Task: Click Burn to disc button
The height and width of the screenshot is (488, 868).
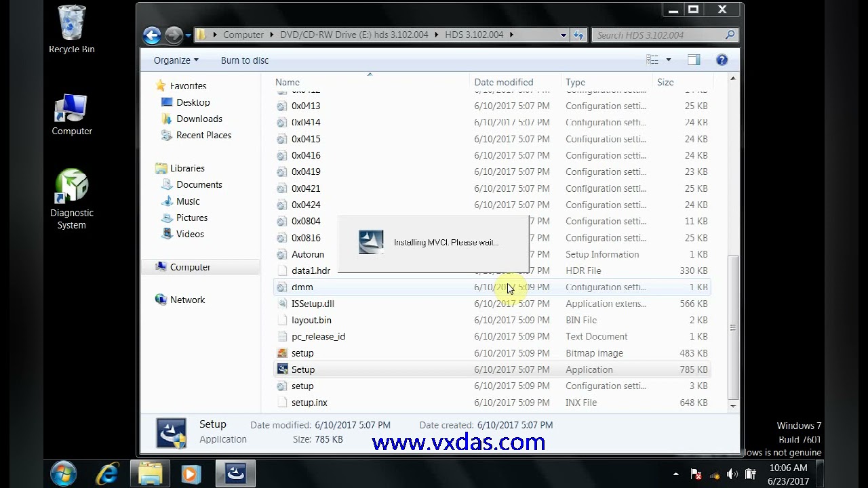Action: [245, 60]
